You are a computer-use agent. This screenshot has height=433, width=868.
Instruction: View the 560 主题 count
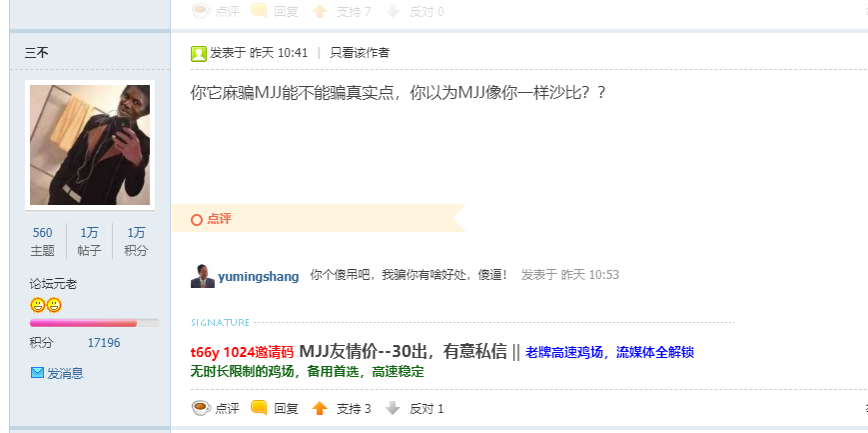click(x=43, y=241)
